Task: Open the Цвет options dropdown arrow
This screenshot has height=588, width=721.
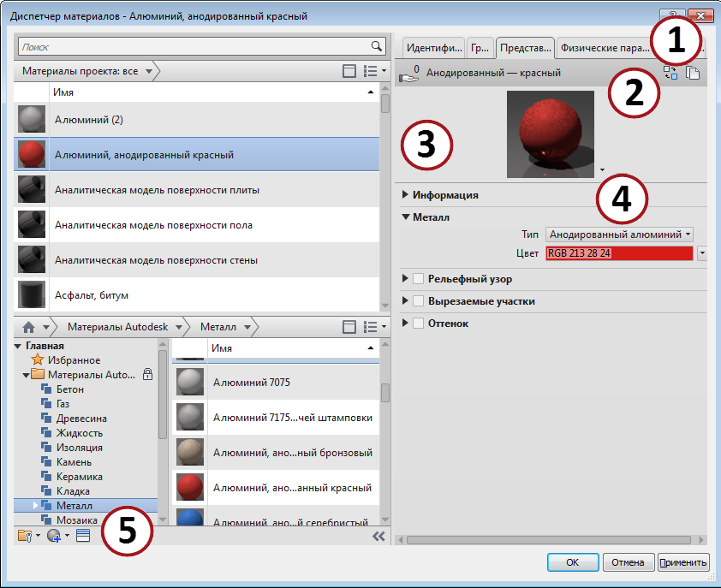Action: pyautogui.click(x=702, y=252)
